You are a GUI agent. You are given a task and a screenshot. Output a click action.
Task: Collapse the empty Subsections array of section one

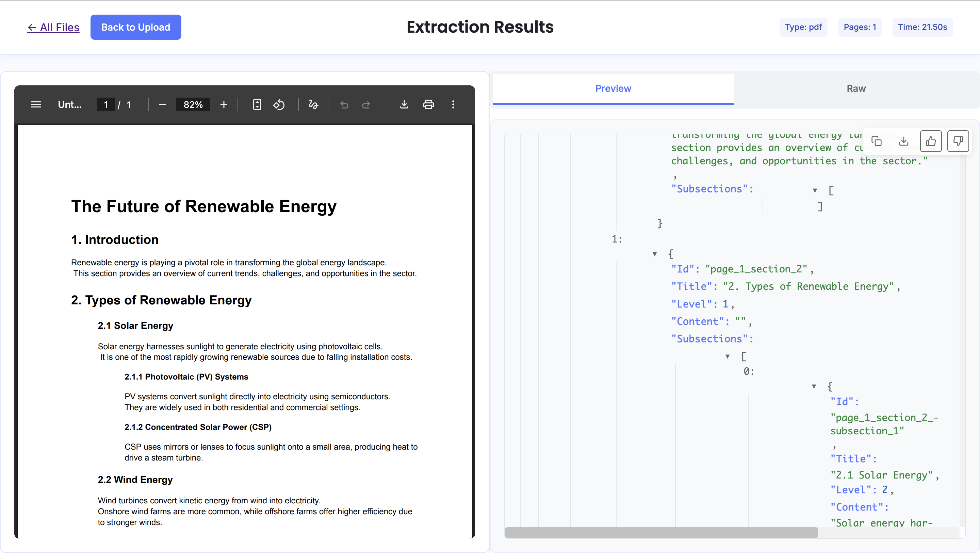[815, 190]
